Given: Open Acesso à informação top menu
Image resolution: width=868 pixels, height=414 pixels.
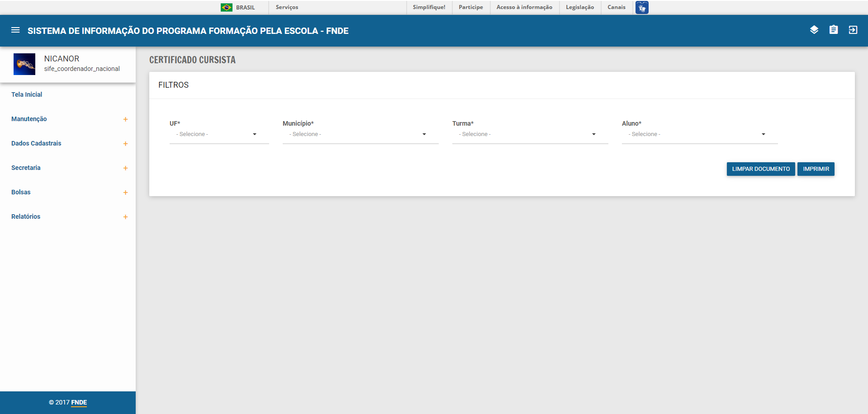Looking at the screenshot, I should pyautogui.click(x=524, y=7).
